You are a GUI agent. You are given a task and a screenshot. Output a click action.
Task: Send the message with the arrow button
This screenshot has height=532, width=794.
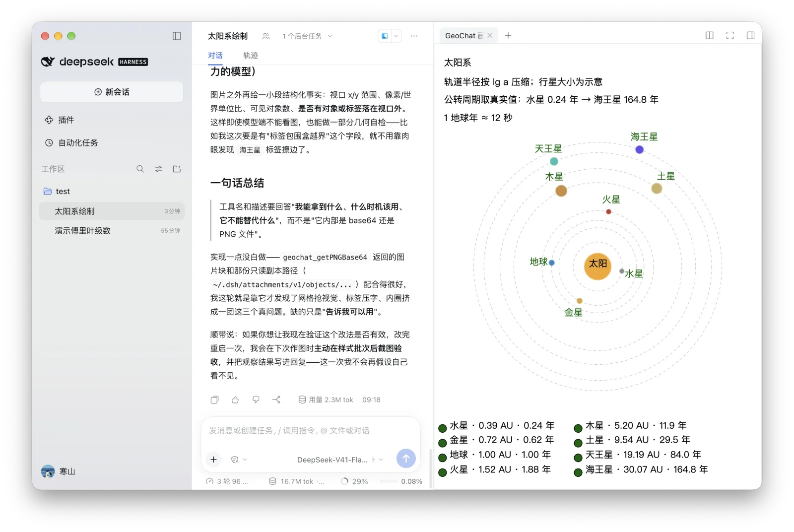406,458
